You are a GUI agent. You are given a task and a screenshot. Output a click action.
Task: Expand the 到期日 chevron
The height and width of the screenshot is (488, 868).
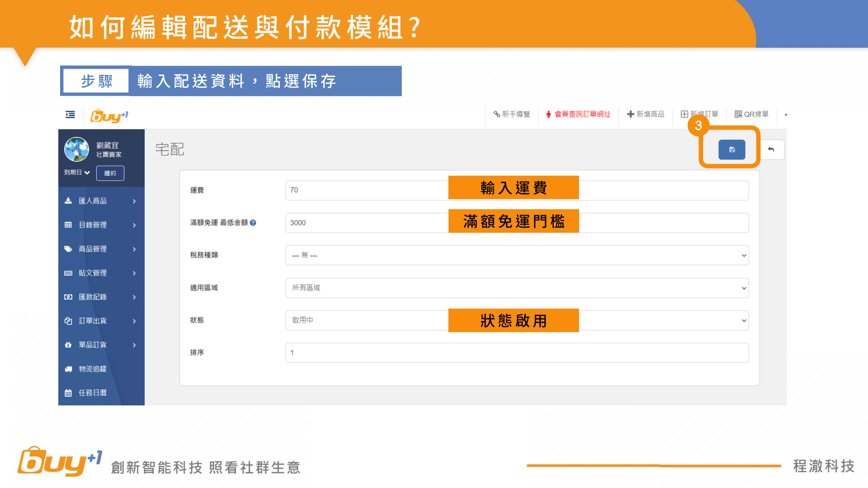(87, 173)
